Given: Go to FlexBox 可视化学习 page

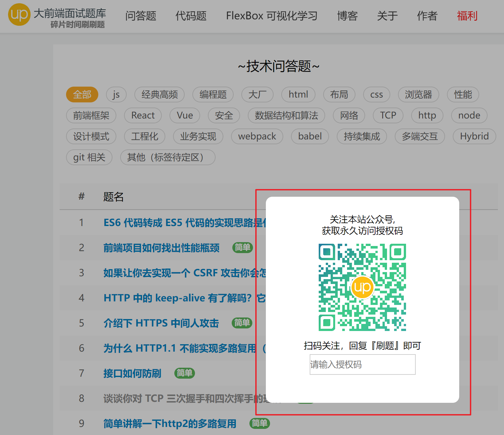Looking at the screenshot, I should 272,15.
